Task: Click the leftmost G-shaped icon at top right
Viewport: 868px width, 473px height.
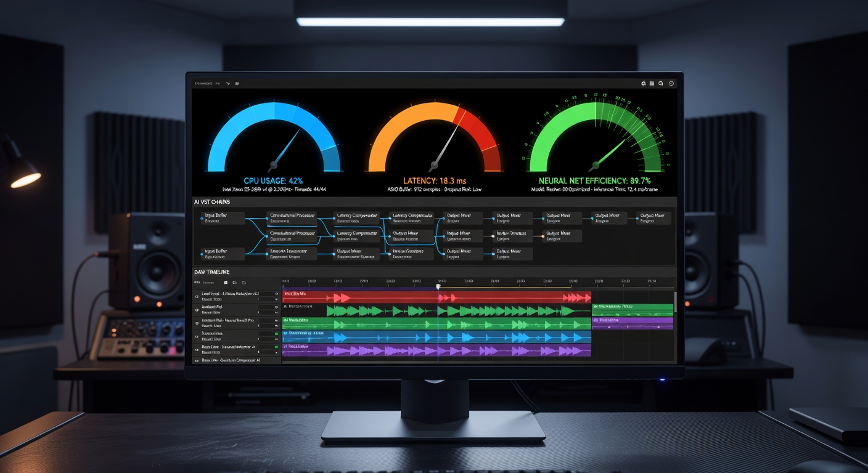Action: click(644, 83)
